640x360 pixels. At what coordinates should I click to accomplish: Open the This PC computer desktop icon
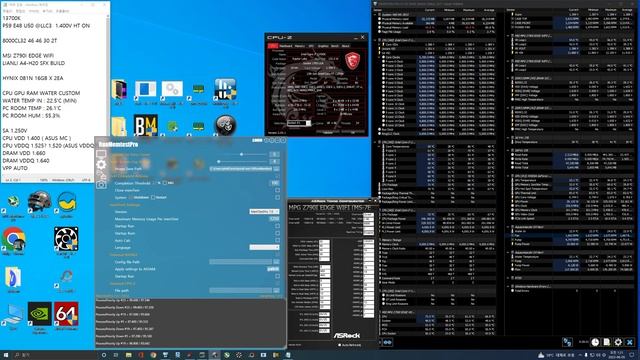coord(13,314)
